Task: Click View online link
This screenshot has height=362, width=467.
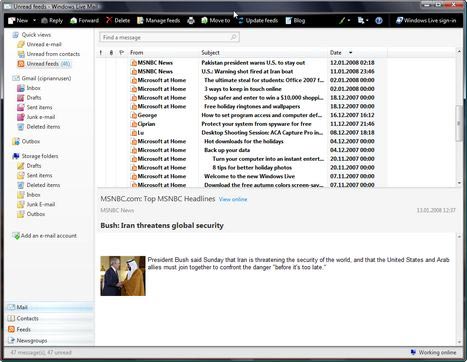Action: (x=233, y=199)
